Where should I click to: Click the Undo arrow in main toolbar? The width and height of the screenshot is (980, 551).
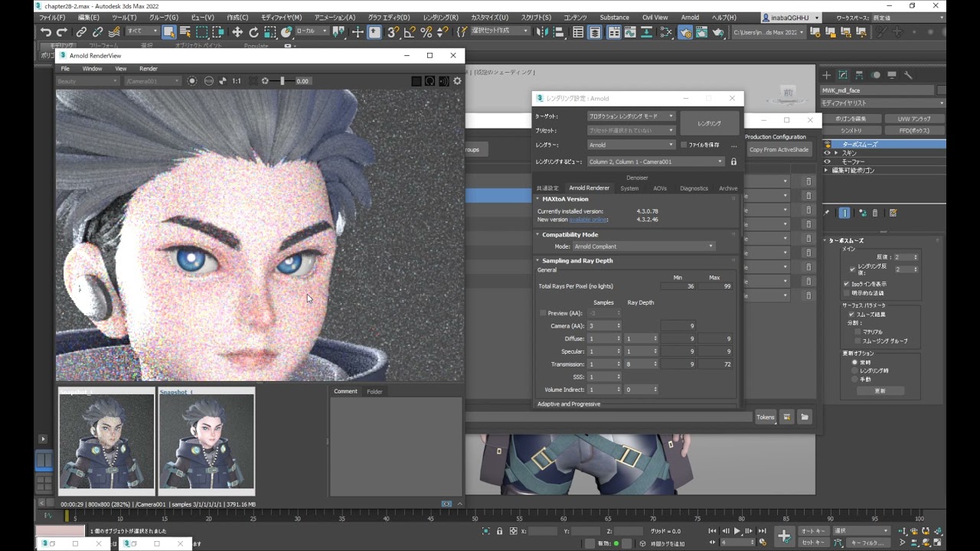46,32
